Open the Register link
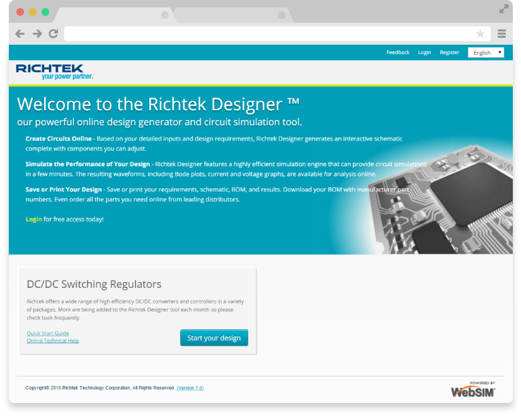521x420 pixels. coord(449,52)
